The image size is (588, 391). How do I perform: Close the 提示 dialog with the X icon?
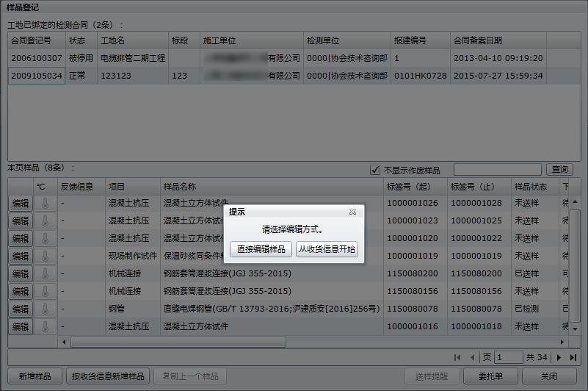click(x=352, y=212)
